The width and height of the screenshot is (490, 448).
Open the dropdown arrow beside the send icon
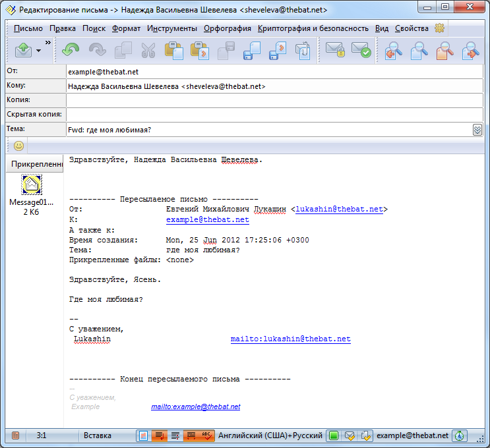pos(38,51)
